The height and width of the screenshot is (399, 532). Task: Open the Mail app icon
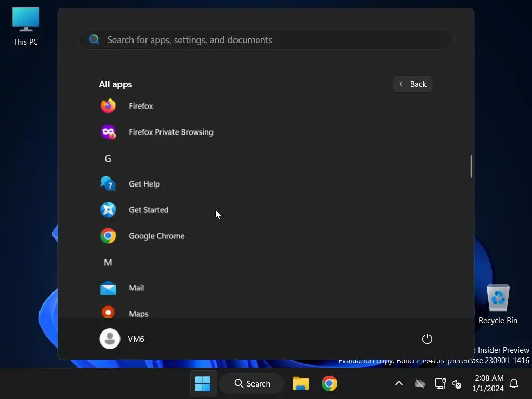[x=108, y=288]
